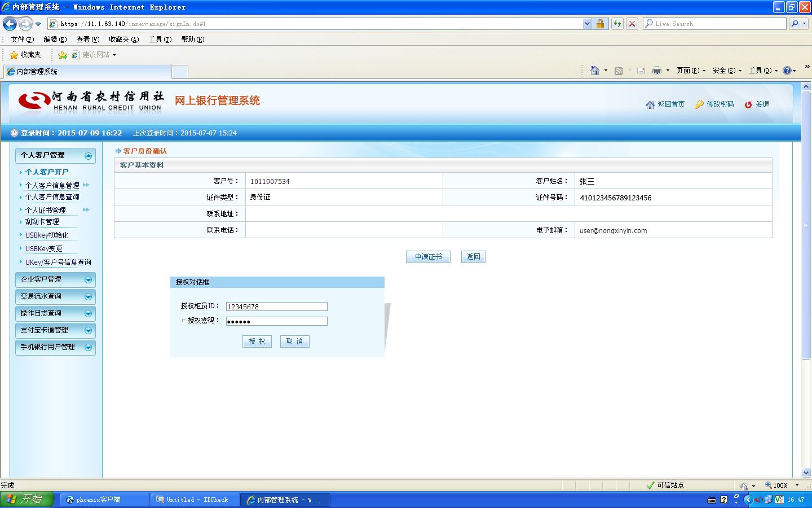Click the Home icon in command bar
The height and width of the screenshot is (508, 812).
point(594,71)
